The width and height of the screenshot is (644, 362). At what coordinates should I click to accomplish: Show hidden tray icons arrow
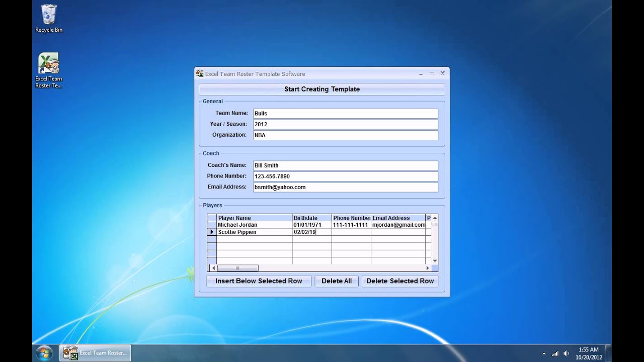[544, 353]
